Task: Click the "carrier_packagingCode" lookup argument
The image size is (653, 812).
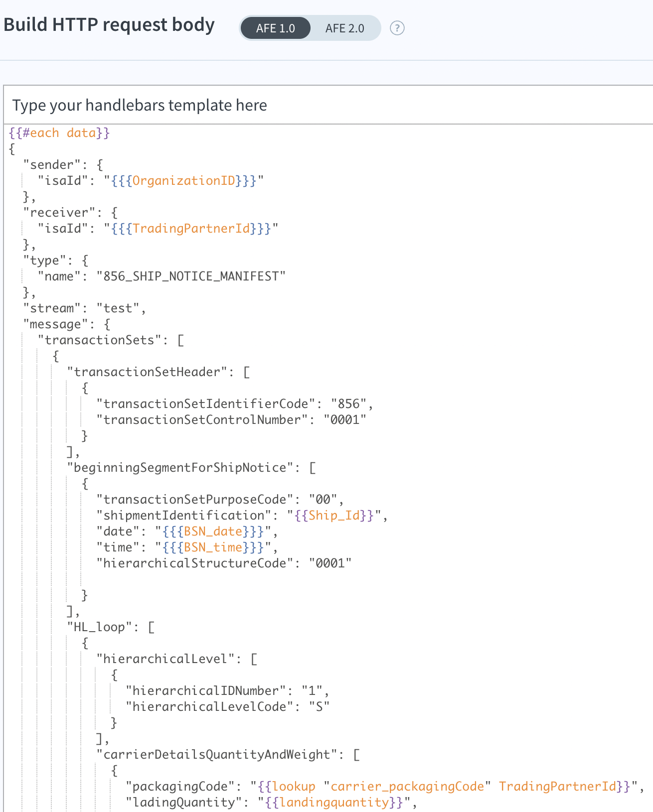Action: click(407, 787)
